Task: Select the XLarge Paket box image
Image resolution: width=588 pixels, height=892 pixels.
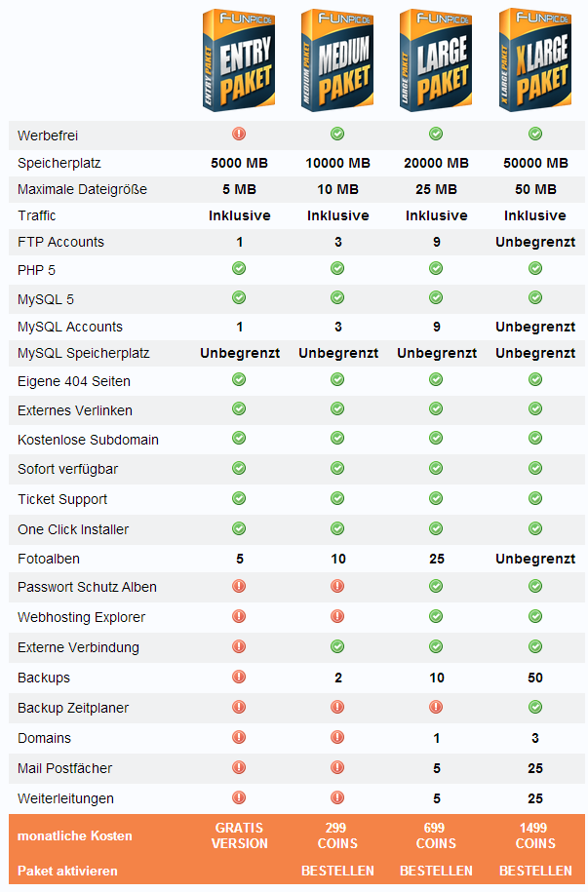Action: click(534, 60)
